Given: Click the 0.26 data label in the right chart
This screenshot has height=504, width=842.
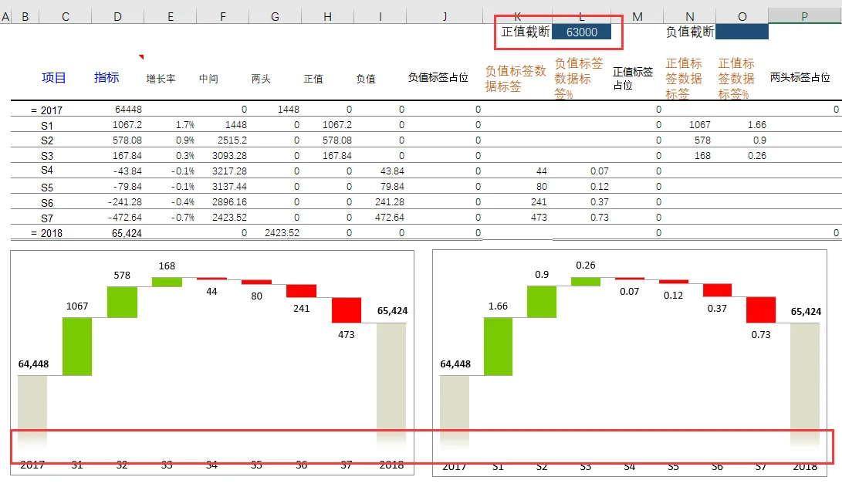Looking at the screenshot, I should 585,266.
